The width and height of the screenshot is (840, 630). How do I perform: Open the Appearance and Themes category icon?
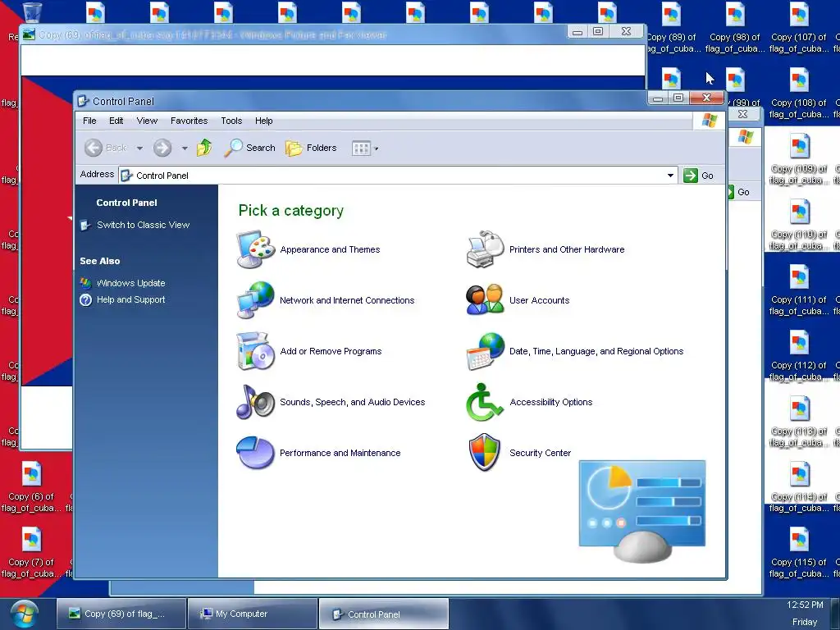click(x=256, y=249)
